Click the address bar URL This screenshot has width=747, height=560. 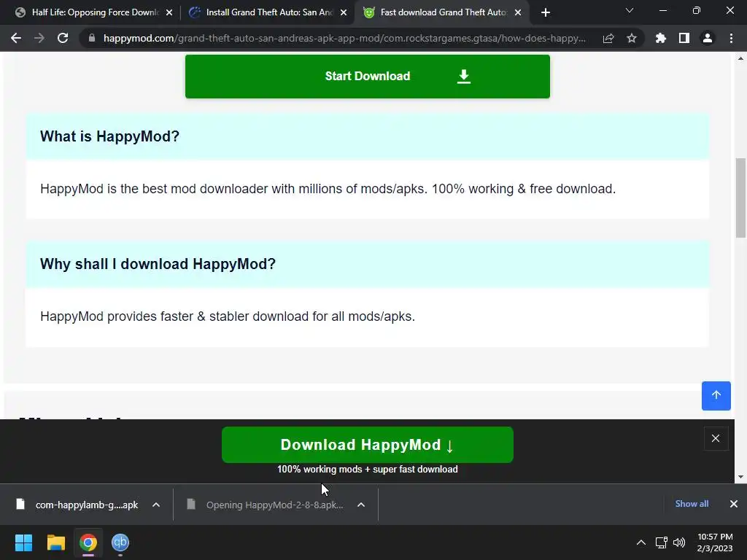coord(344,38)
